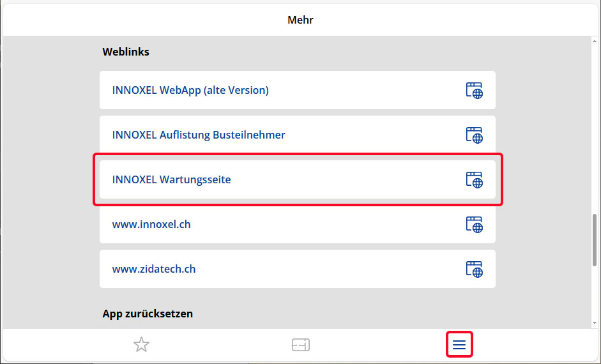Switch to the rooms floor plan tab
The width and height of the screenshot is (601, 364).
[x=300, y=345]
